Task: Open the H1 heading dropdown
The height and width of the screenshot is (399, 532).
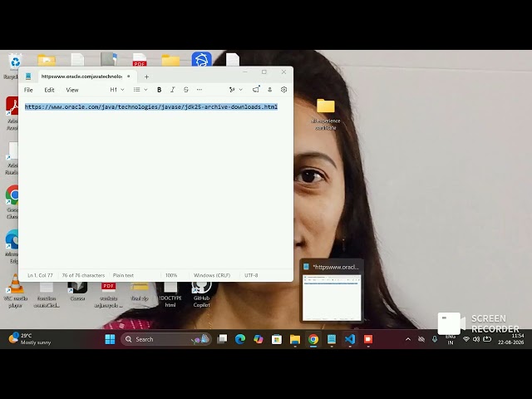Action: click(x=117, y=90)
